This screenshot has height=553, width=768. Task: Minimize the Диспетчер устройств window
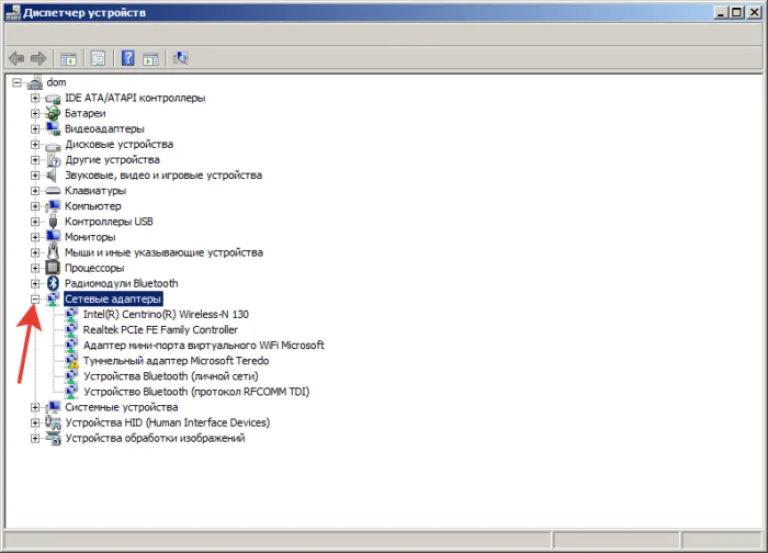[720, 12]
